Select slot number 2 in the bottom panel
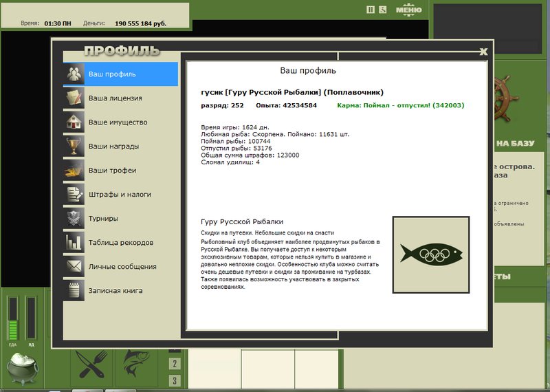 tap(175, 364)
